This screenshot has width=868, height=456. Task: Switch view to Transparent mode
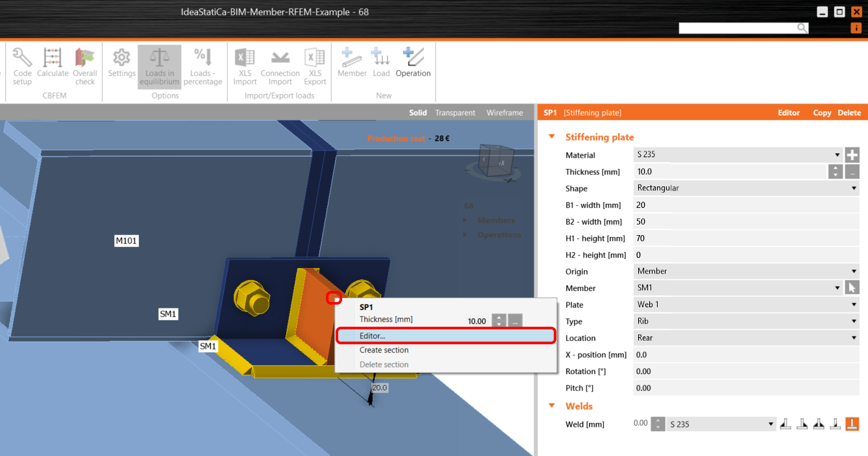[455, 112]
